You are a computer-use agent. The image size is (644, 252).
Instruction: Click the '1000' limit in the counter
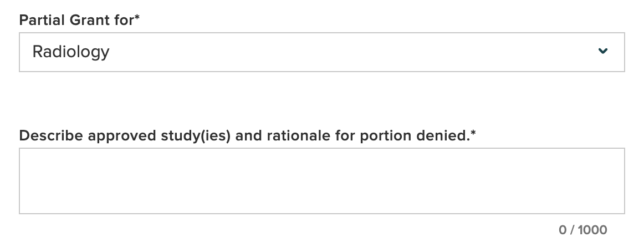pos(592,230)
